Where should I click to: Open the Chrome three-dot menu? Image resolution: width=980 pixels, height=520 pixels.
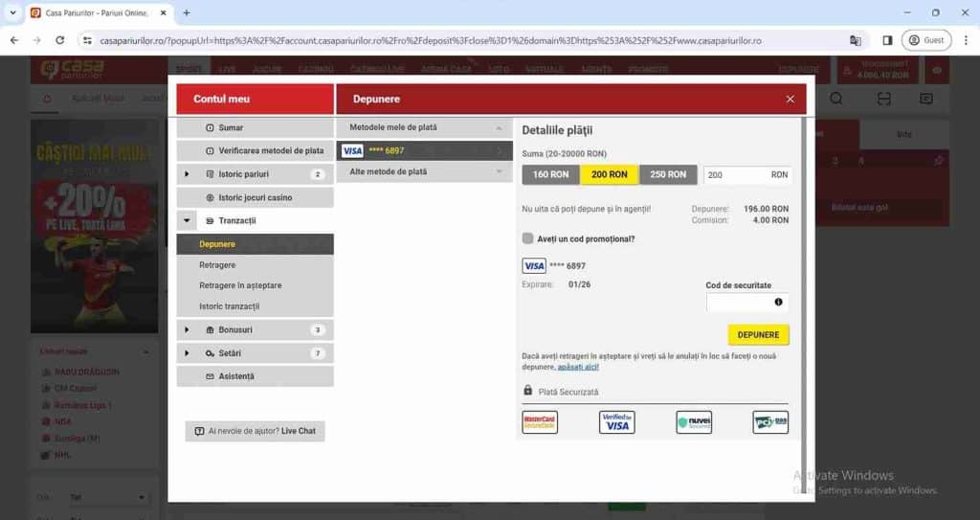(x=966, y=40)
